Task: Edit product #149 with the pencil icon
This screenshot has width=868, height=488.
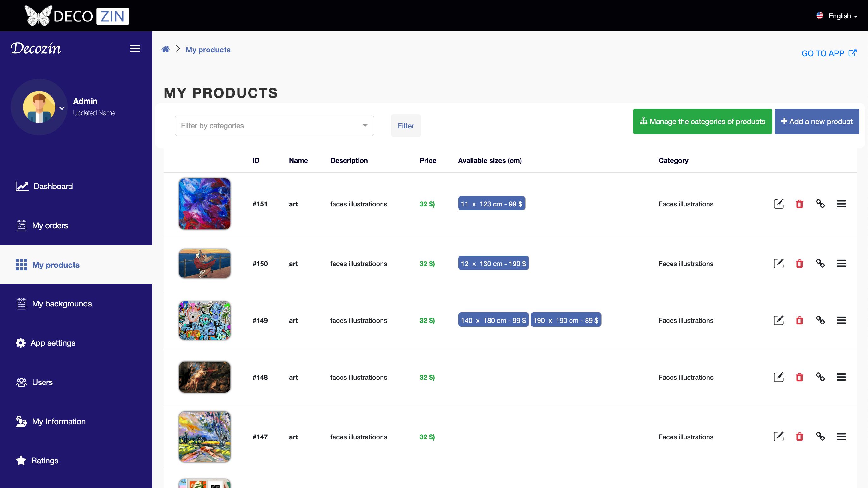Action: pyautogui.click(x=778, y=320)
